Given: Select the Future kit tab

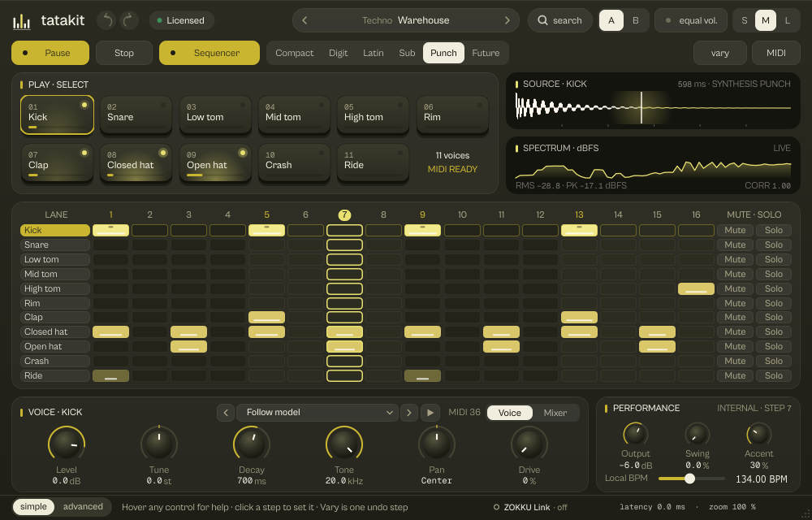Looking at the screenshot, I should tap(486, 53).
